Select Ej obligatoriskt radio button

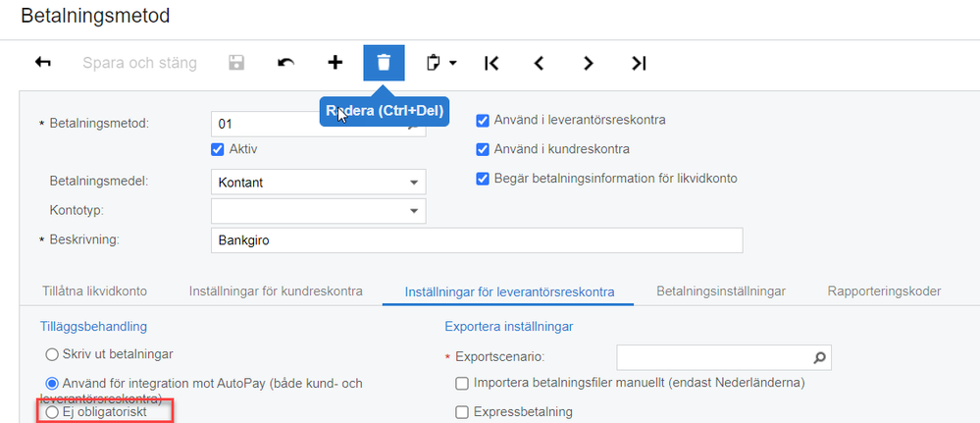pos(52,412)
